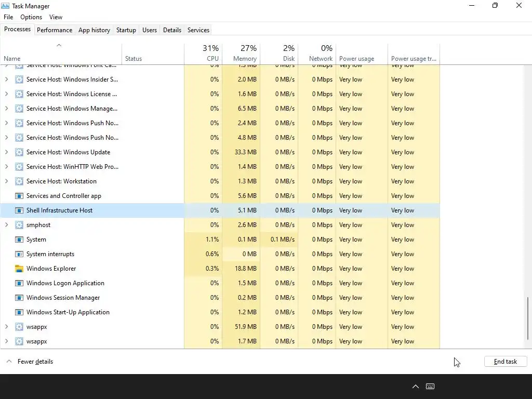Screen dimensions: 532x399
Task: Sort by the Power usage trend column
Action: pos(414,54)
